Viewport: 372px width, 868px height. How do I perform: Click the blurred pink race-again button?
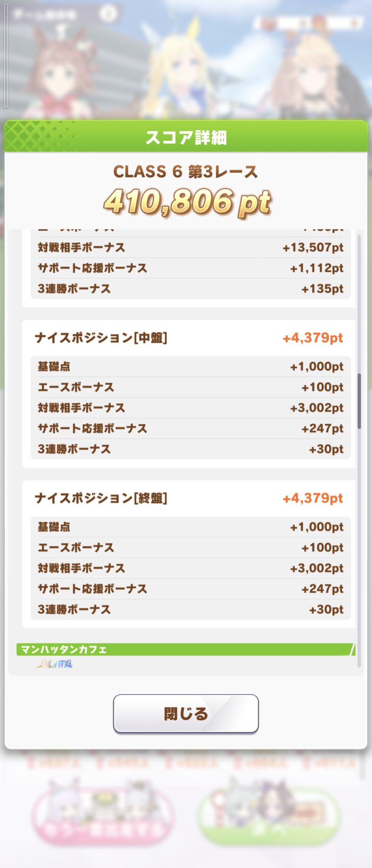click(x=103, y=816)
